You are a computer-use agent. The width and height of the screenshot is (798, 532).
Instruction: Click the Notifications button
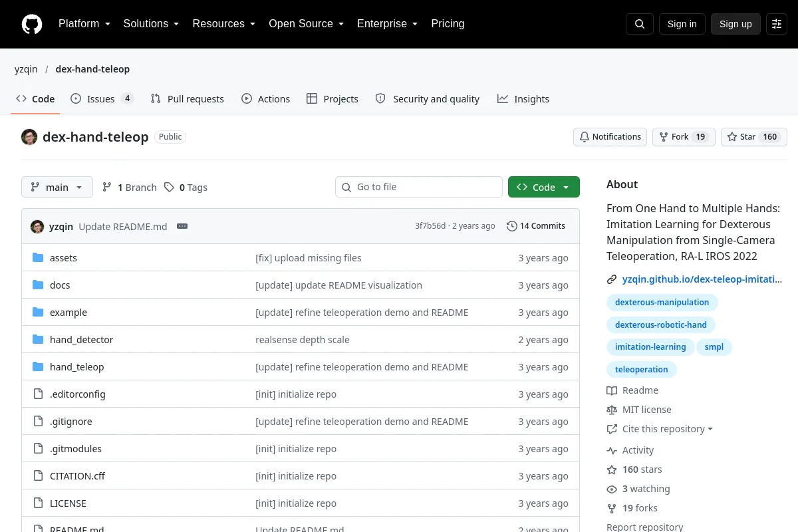click(610, 137)
